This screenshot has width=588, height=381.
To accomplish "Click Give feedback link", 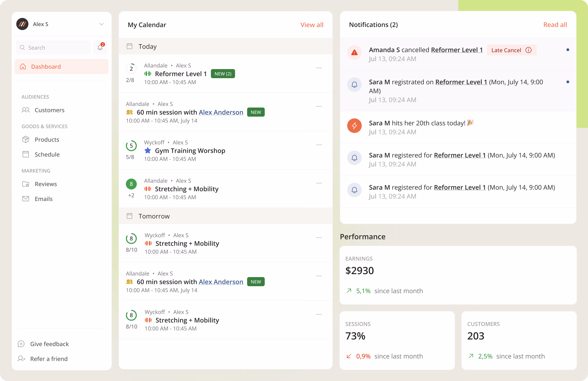I will pyautogui.click(x=49, y=344).
